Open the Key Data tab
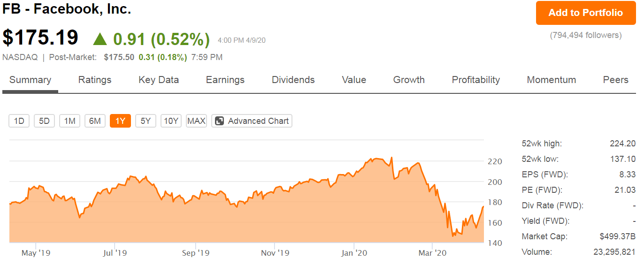The width and height of the screenshot is (644, 274). pyautogui.click(x=158, y=80)
